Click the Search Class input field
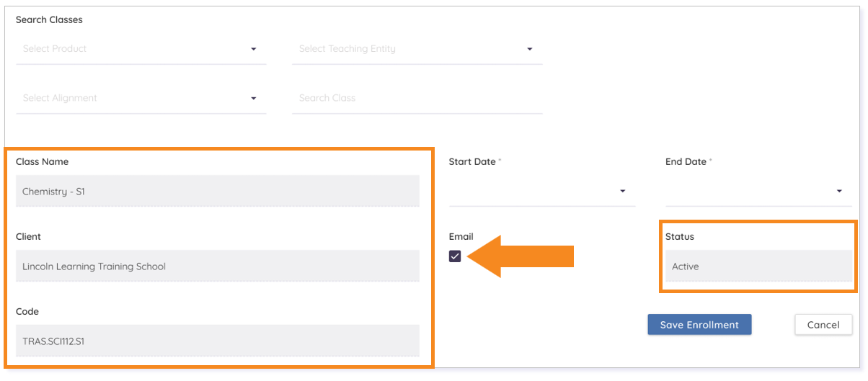This screenshot has height=381, width=868. coord(417,98)
